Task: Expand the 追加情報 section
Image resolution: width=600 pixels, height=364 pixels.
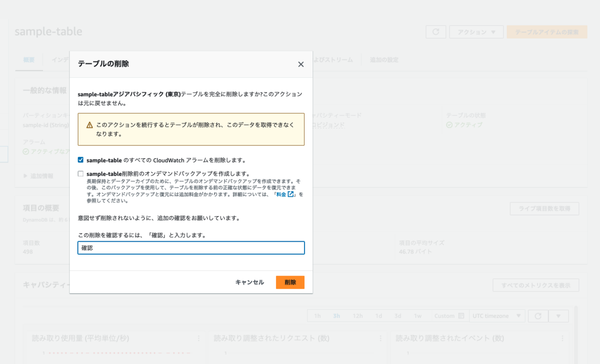Action: point(38,176)
